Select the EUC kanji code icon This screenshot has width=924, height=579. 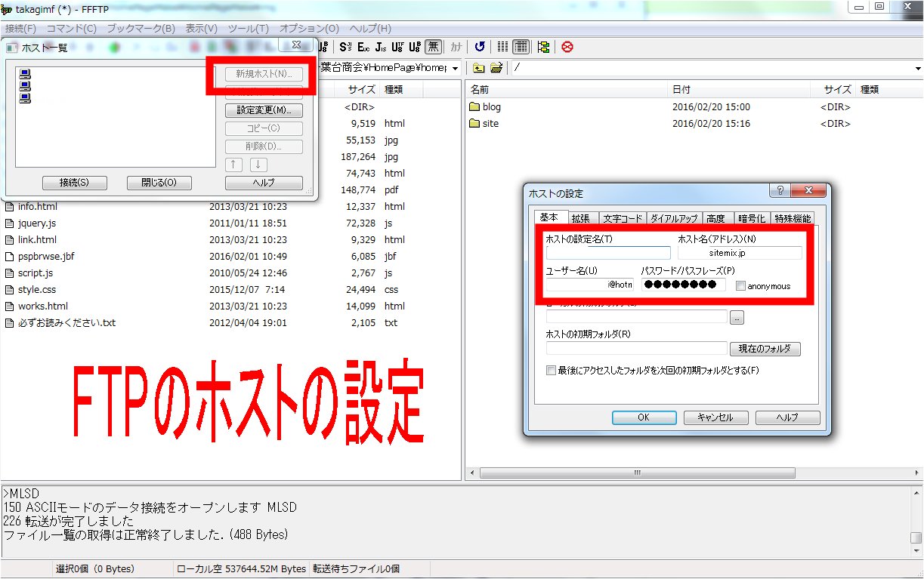[x=364, y=47]
